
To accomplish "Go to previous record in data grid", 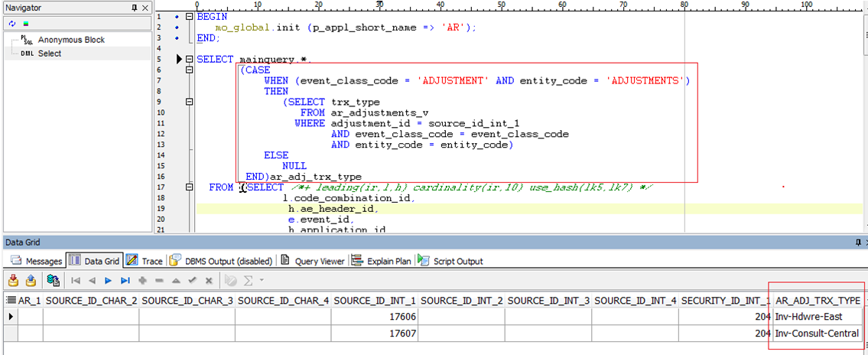I will (92, 281).
